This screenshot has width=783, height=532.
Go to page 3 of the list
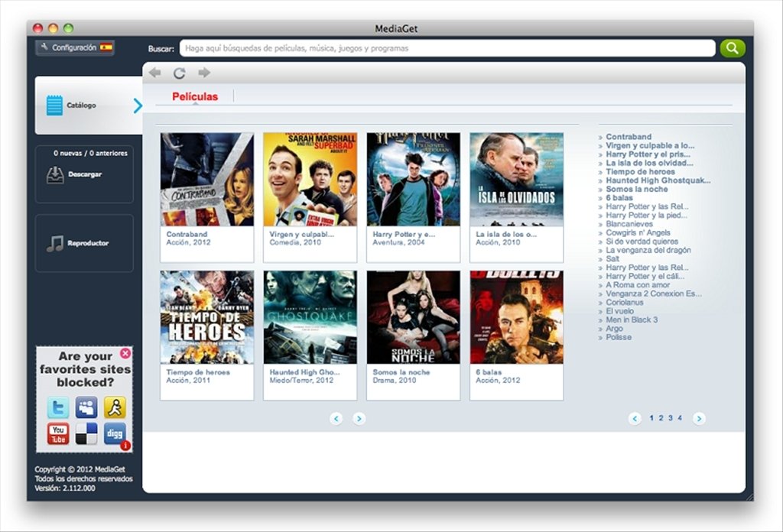pyautogui.click(x=670, y=418)
